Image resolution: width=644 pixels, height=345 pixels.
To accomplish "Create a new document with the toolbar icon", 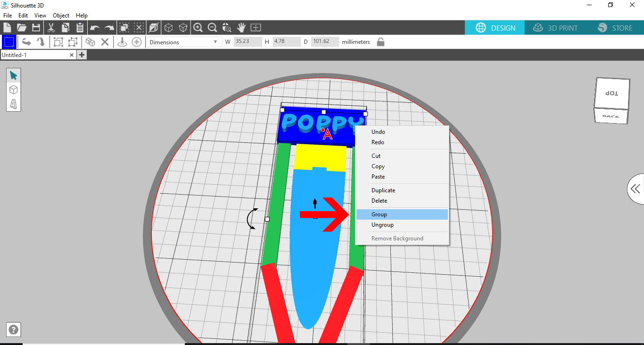I will click(8, 27).
